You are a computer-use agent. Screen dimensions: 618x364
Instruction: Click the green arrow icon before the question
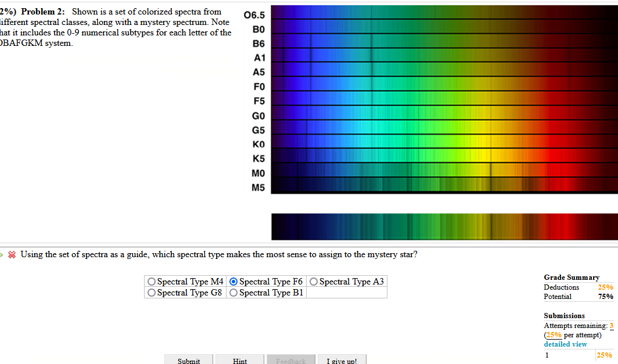tap(3, 254)
